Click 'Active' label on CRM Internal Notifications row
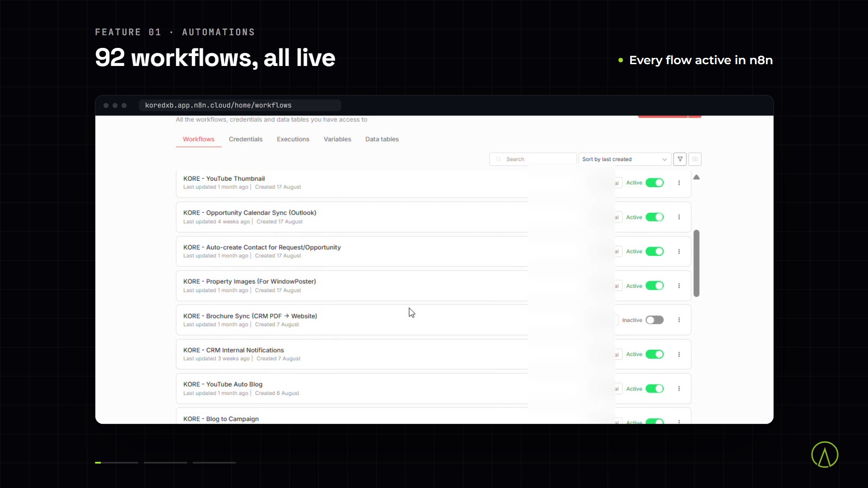This screenshot has height=488, width=868. coord(634,354)
